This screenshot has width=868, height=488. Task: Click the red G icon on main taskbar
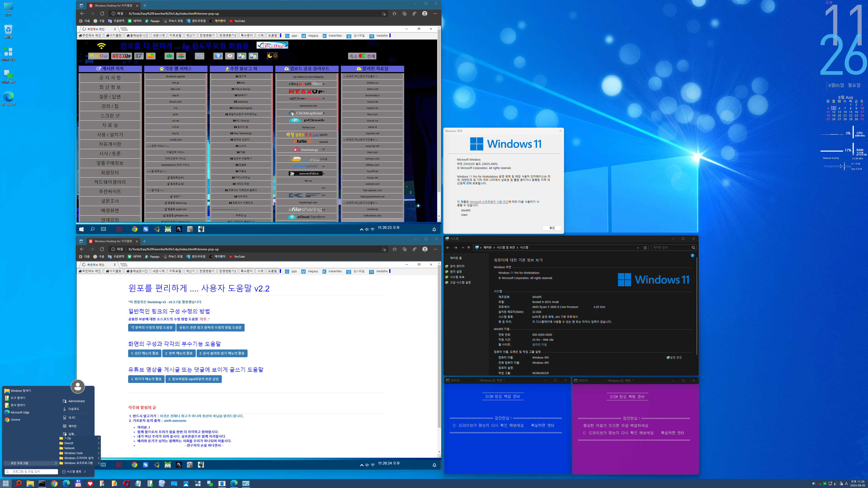126,483
